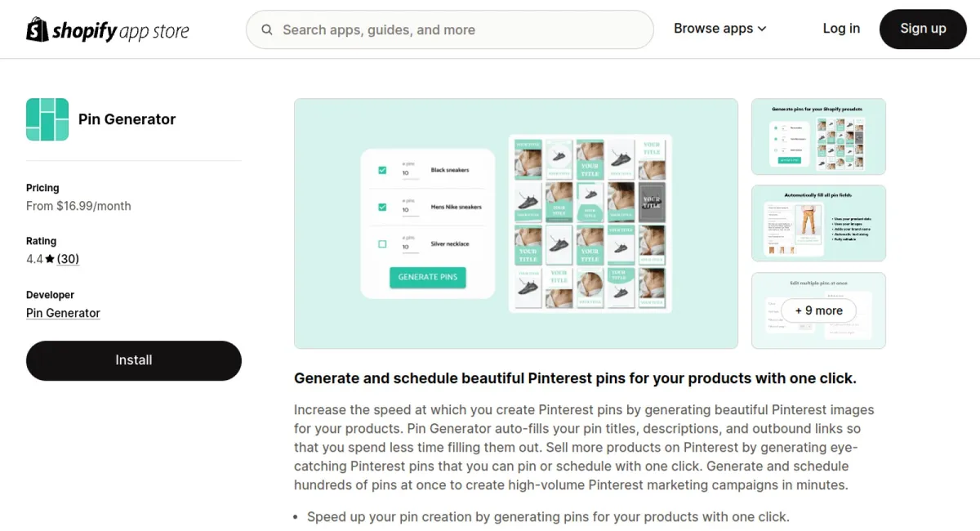980x531 pixels.
Task: Show the + 9 more screenshots
Action: coord(818,310)
